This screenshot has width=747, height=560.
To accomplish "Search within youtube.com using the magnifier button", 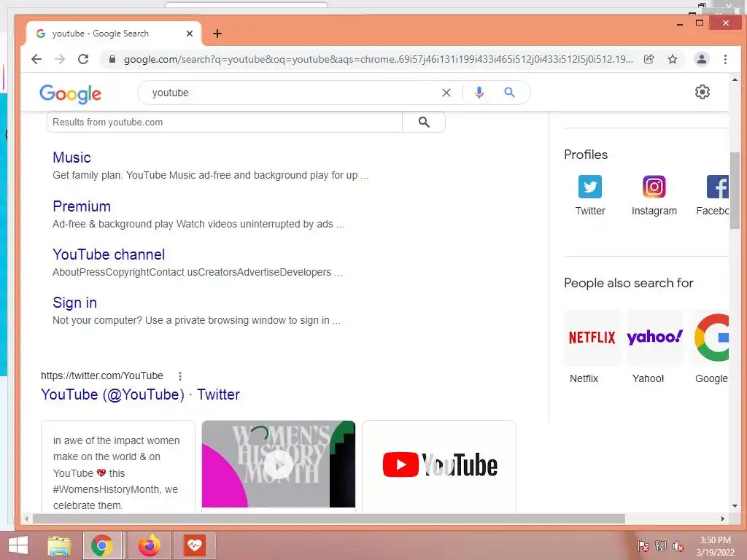I will [424, 122].
